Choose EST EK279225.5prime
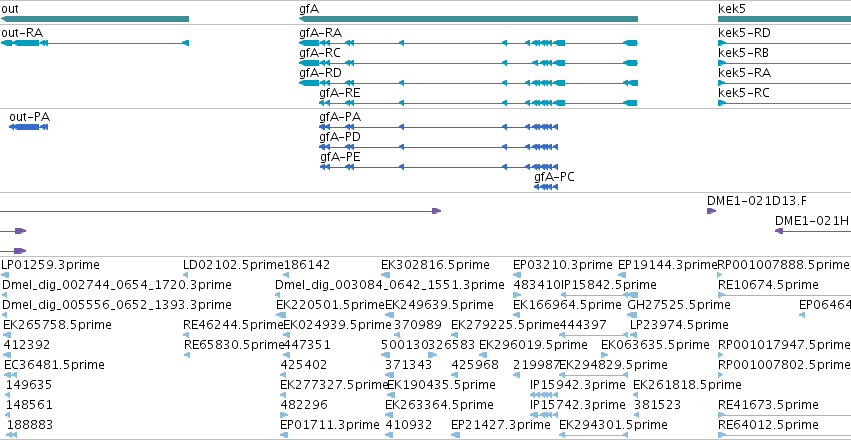 pos(505,325)
